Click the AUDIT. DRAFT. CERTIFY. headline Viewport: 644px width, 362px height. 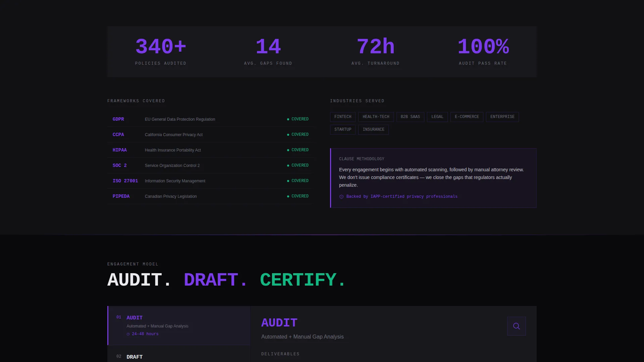[x=226, y=280]
